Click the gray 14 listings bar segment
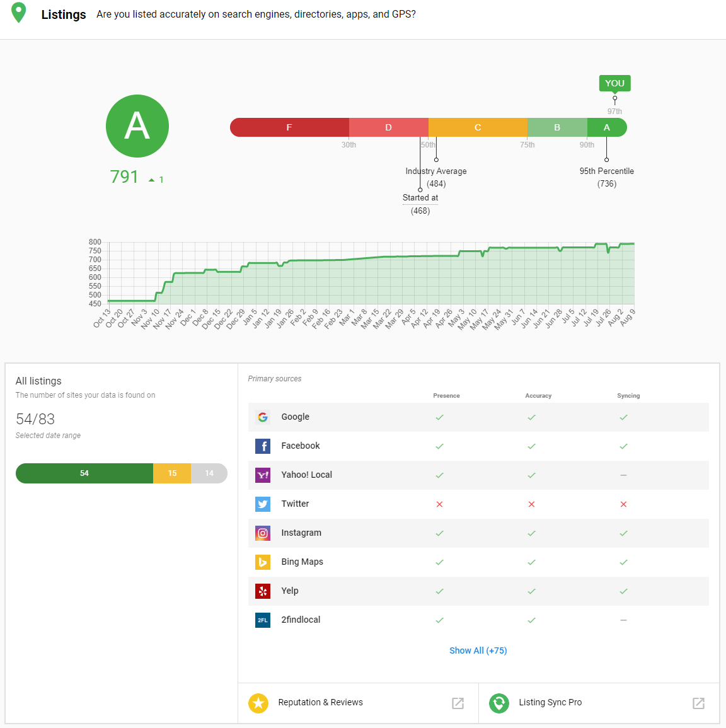 209,473
